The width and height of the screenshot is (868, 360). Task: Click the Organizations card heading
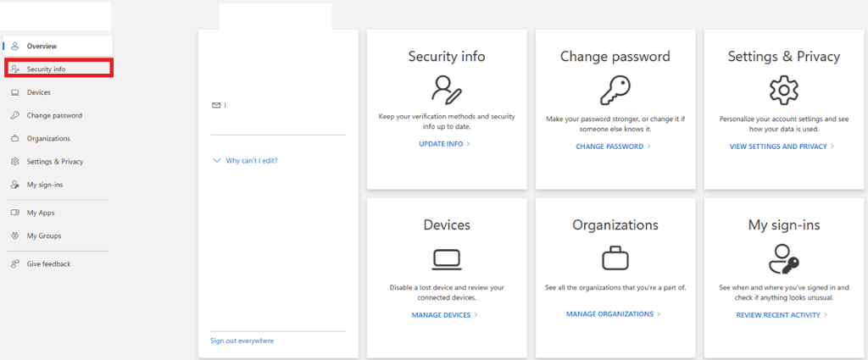[x=615, y=225]
